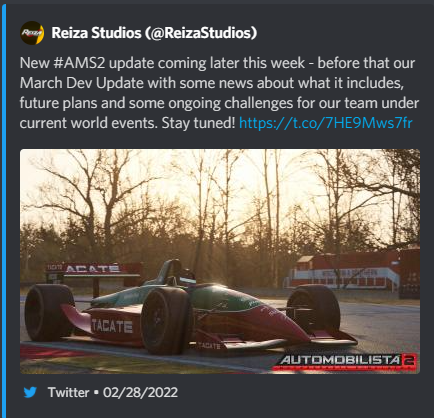Viewport: 434px width, 418px height.
Task: Open the t.co/7HE9Mws7fr link
Action: [326, 123]
